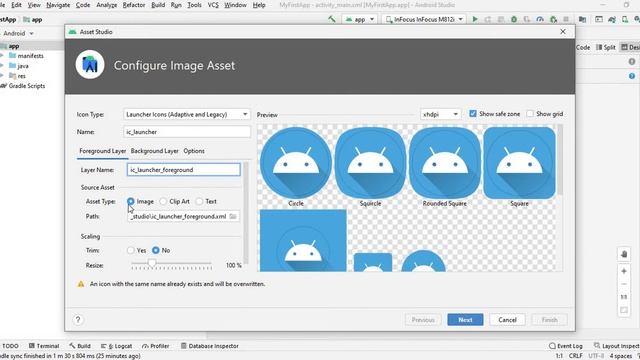Click the Finish button
Viewport: 640px width, 360px height.
549,320
